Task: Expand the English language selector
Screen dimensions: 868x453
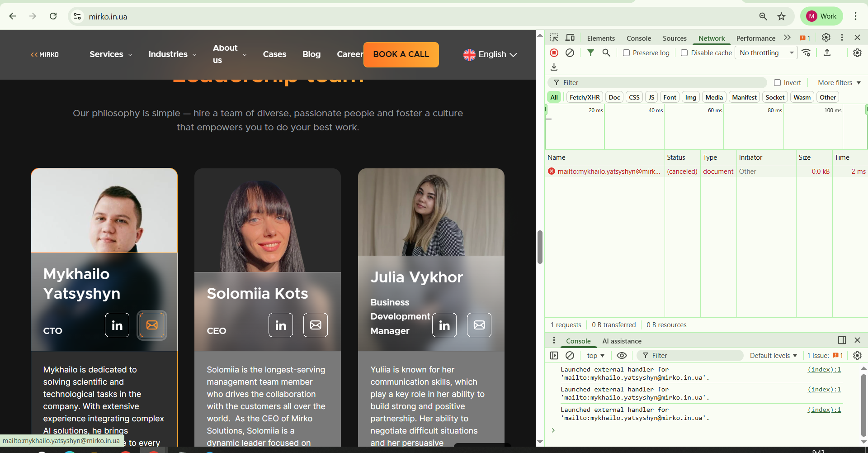Action: 491,54
